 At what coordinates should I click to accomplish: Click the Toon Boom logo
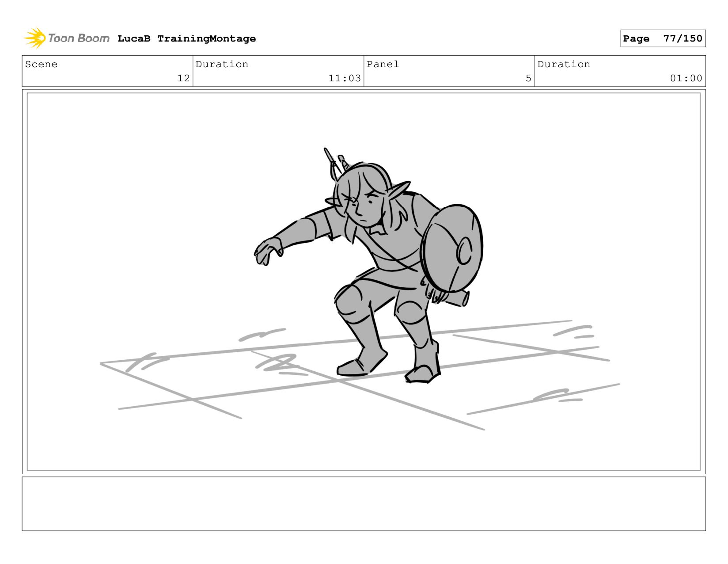[66, 38]
